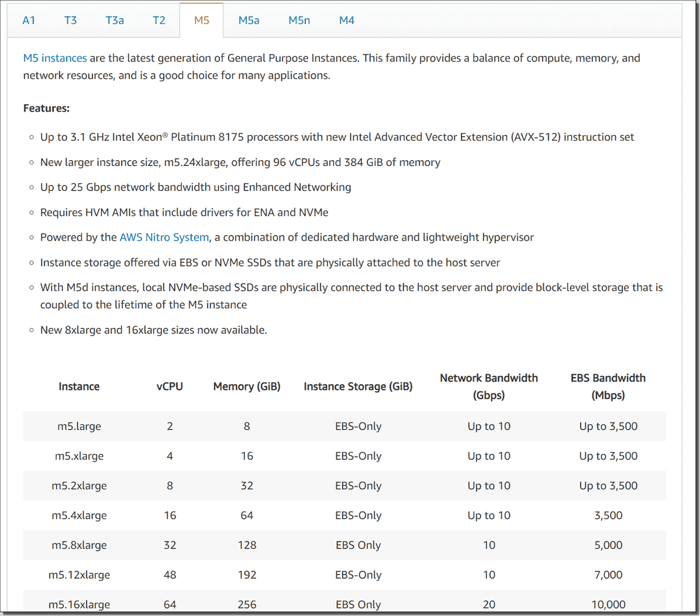Open the AWS Nitro System link
This screenshot has height=616, width=700.
pyautogui.click(x=164, y=237)
